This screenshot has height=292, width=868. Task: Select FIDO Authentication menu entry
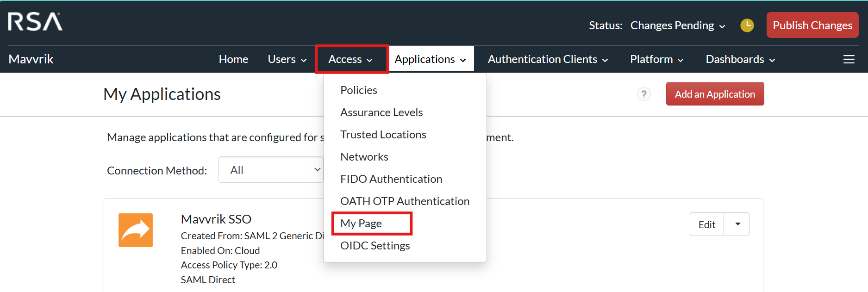(x=391, y=179)
